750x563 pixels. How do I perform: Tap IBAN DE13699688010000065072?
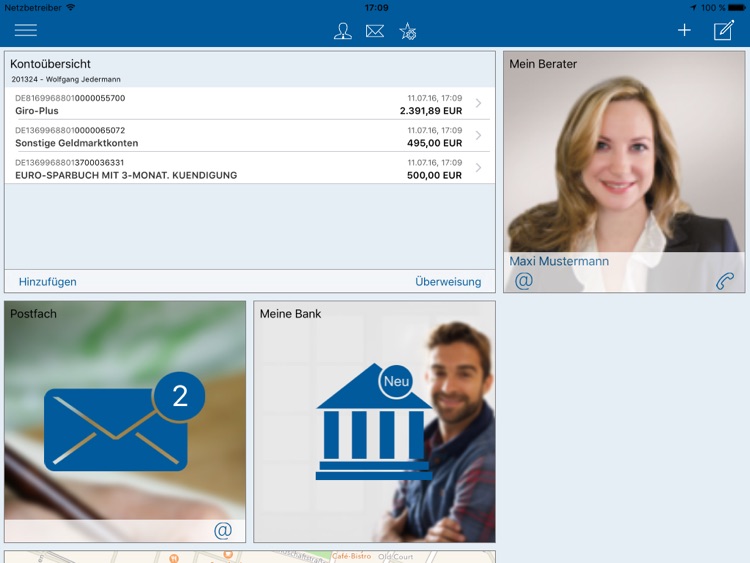click(x=70, y=130)
